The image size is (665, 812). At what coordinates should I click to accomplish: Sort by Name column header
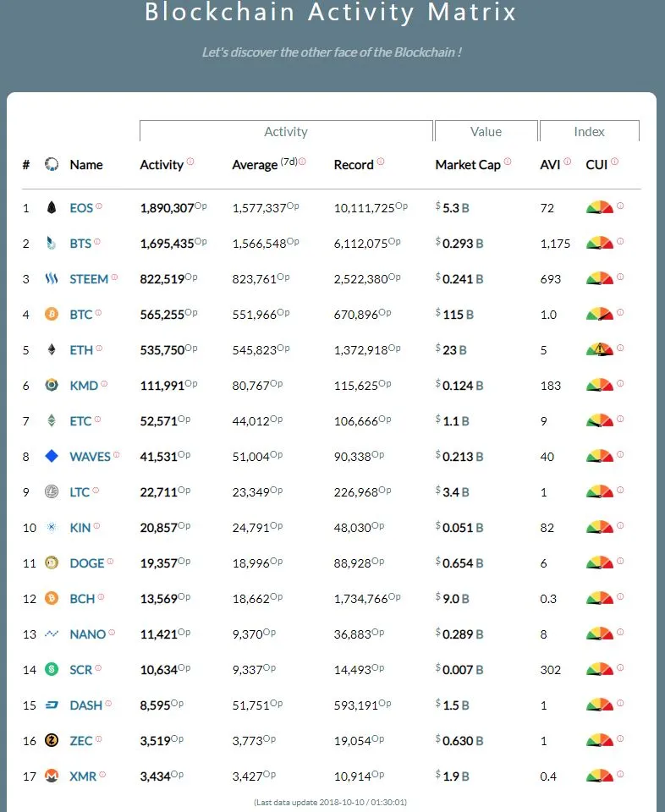[x=86, y=165]
